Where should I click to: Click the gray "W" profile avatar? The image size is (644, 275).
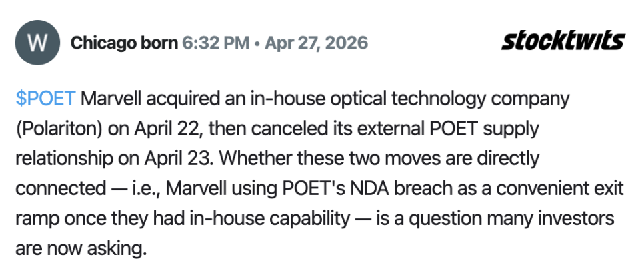click(37, 43)
